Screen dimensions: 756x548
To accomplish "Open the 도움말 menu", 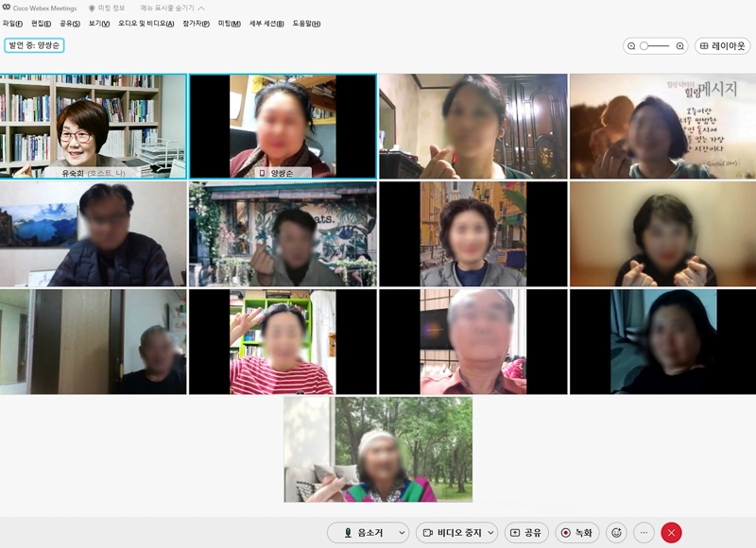I will (x=303, y=24).
